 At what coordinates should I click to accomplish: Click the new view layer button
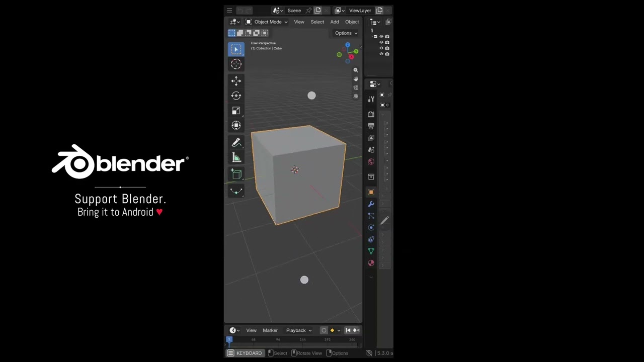coord(379,11)
